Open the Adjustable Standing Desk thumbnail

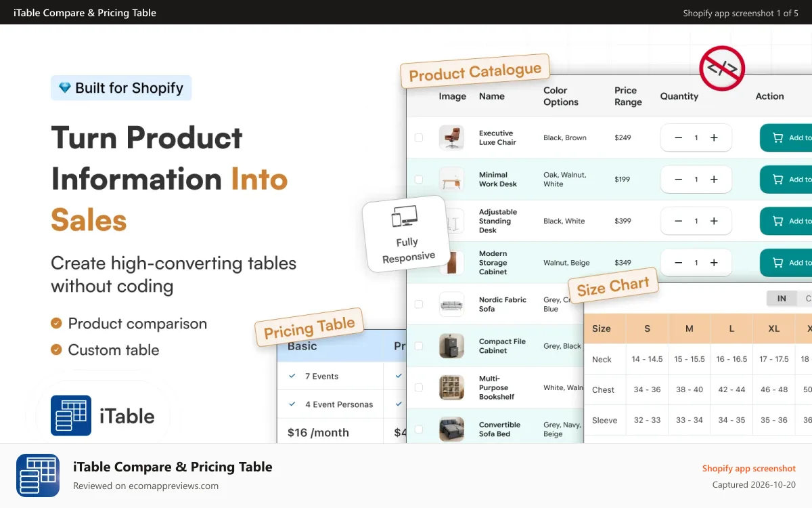455,221
